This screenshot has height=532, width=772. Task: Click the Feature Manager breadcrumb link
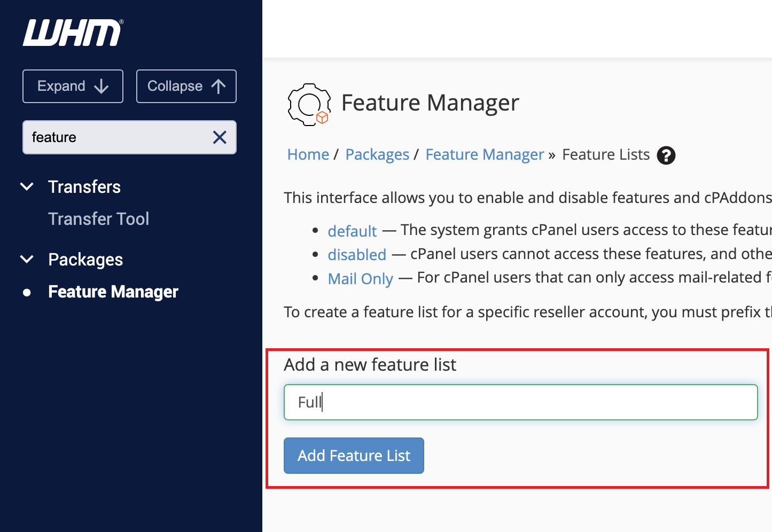pos(485,155)
